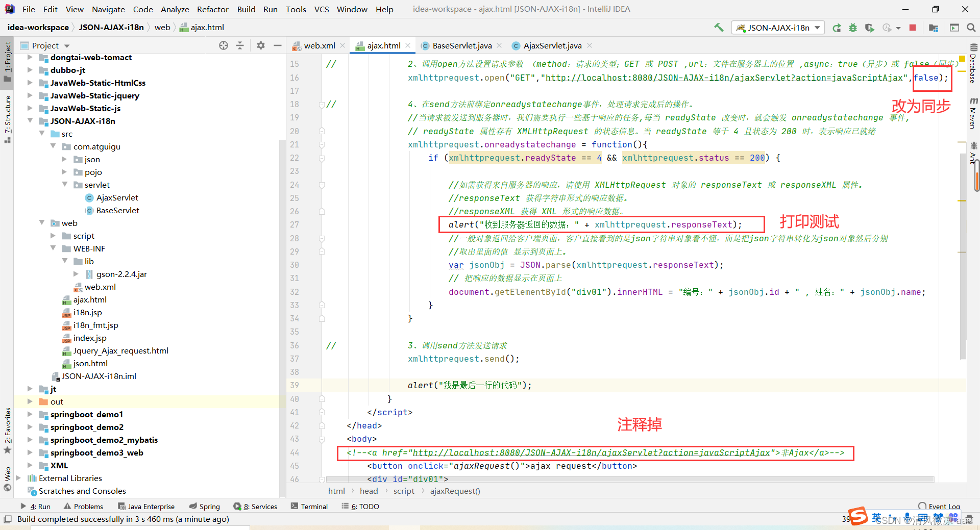Click the Run with Coverage icon
This screenshot has height=530, width=980.
870,28
